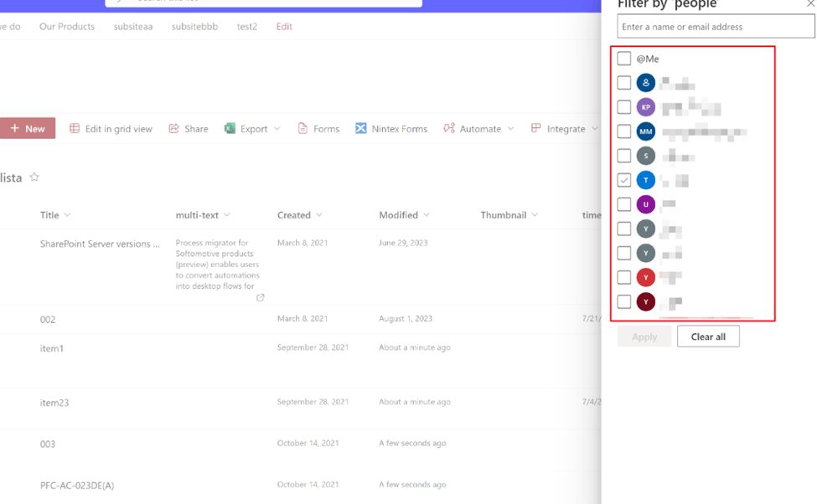This screenshot has width=817, height=504.
Task: Click the dark maroon Y avatar
Action: 645,302
